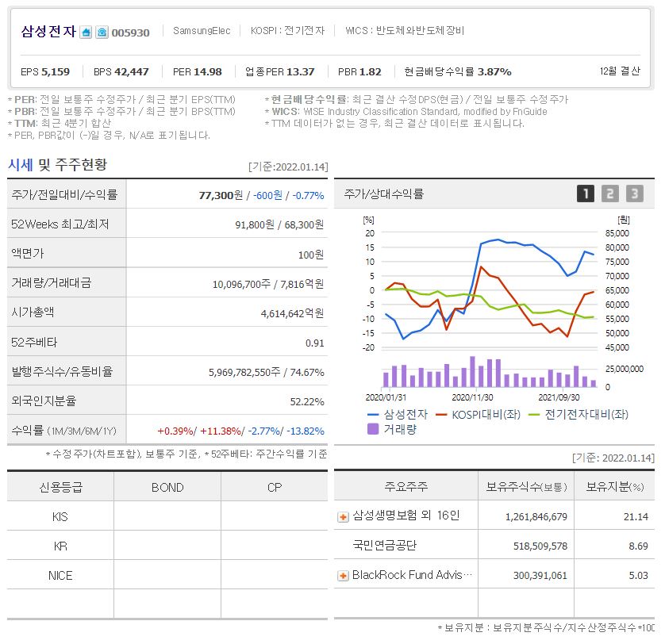Image resolution: width=665 pixels, height=644 pixels.
Task: Click the 2020/11/30 chart date label
Action: 472,397
